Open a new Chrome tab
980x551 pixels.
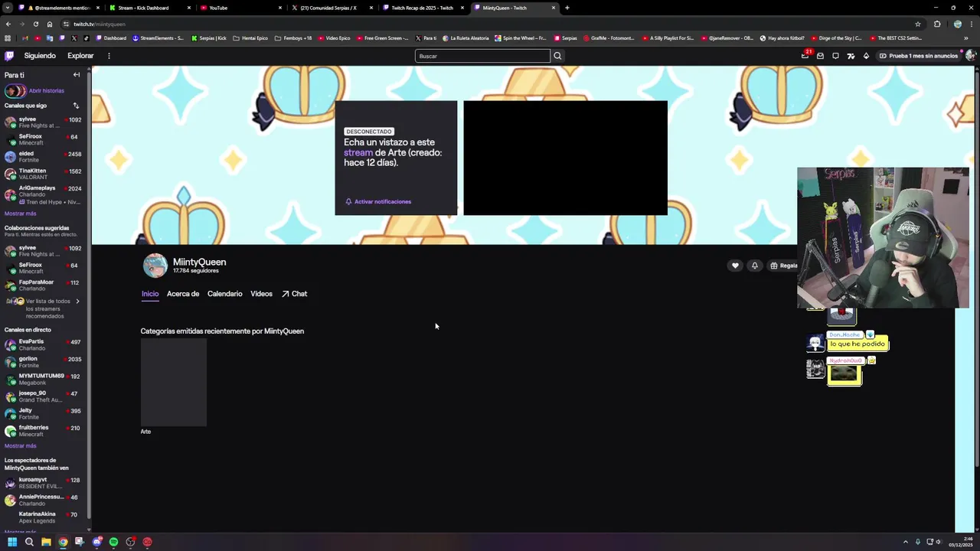click(567, 8)
